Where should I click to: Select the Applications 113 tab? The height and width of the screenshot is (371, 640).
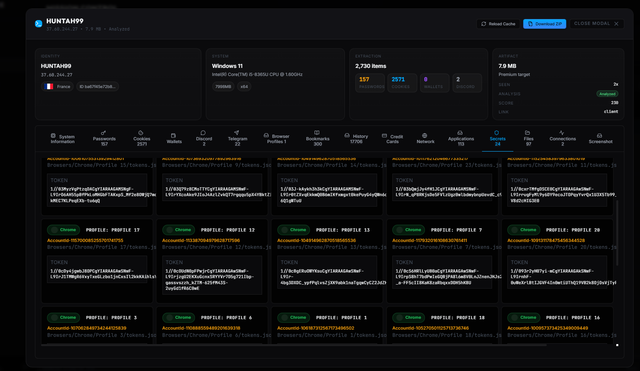[461, 138]
